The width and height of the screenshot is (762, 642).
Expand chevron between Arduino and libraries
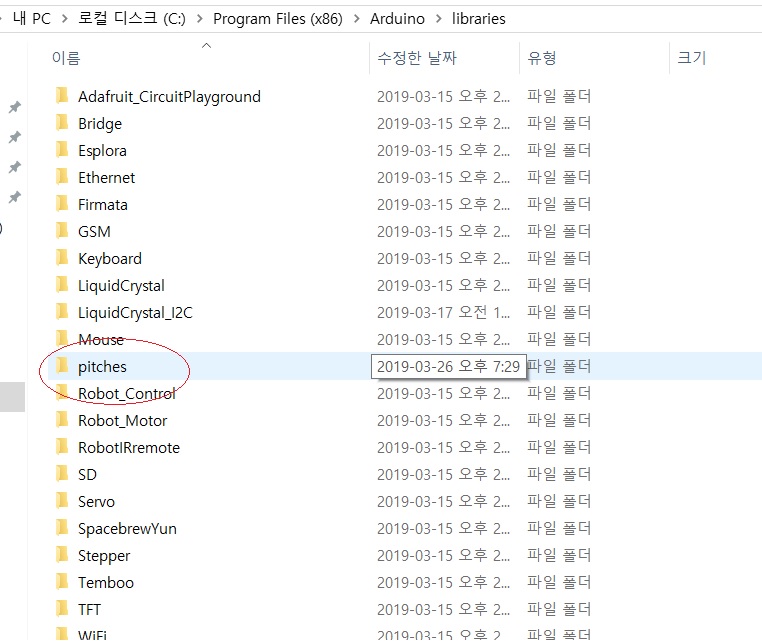click(x=438, y=19)
